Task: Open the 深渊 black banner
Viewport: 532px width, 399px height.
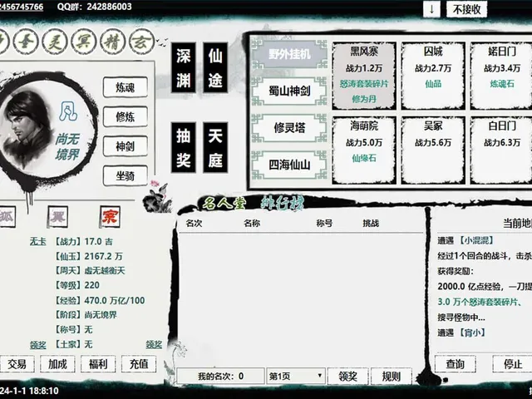Action: coord(183,67)
